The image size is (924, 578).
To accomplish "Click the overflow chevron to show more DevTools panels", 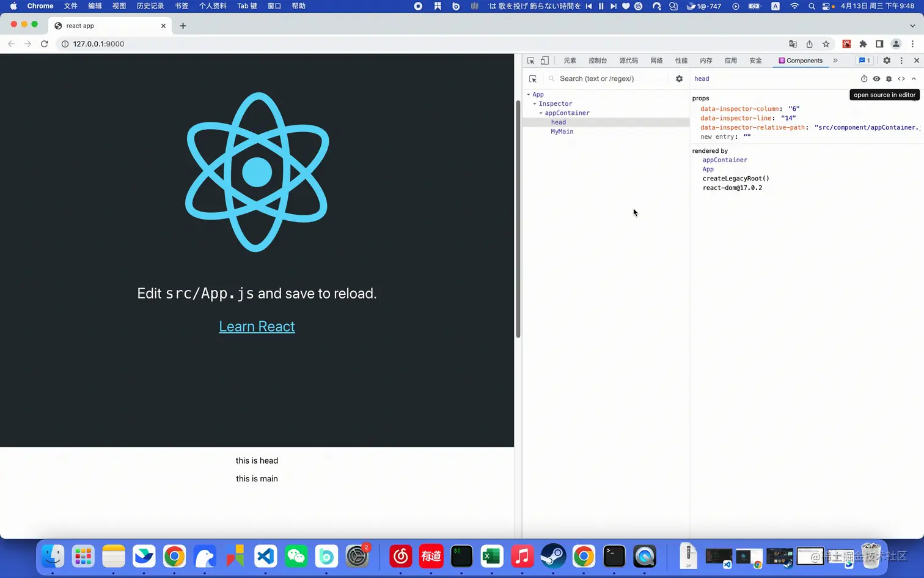I will coord(835,60).
